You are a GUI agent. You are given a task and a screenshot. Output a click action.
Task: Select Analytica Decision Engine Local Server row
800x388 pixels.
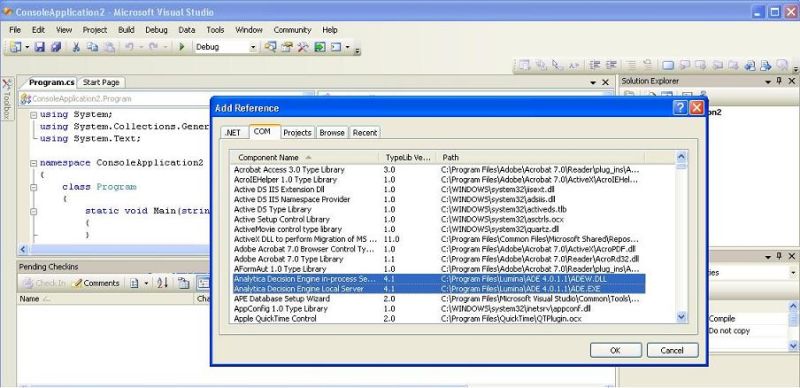pyautogui.click(x=439, y=289)
